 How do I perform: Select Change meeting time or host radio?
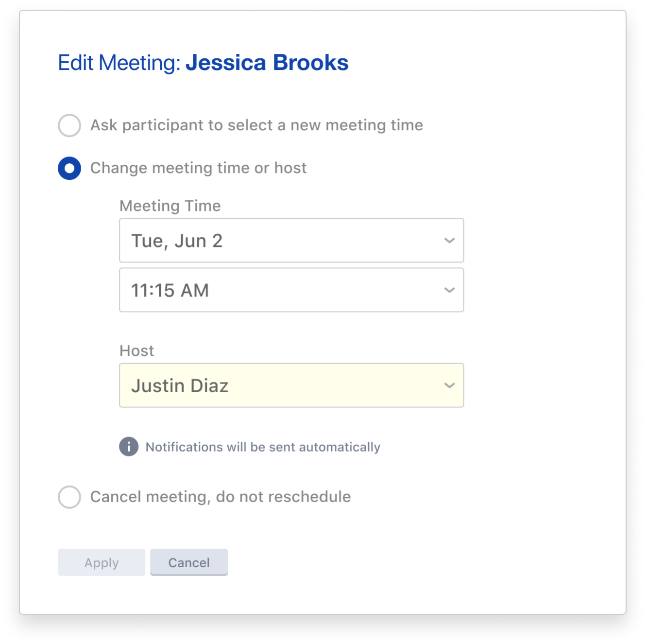tap(69, 168)
